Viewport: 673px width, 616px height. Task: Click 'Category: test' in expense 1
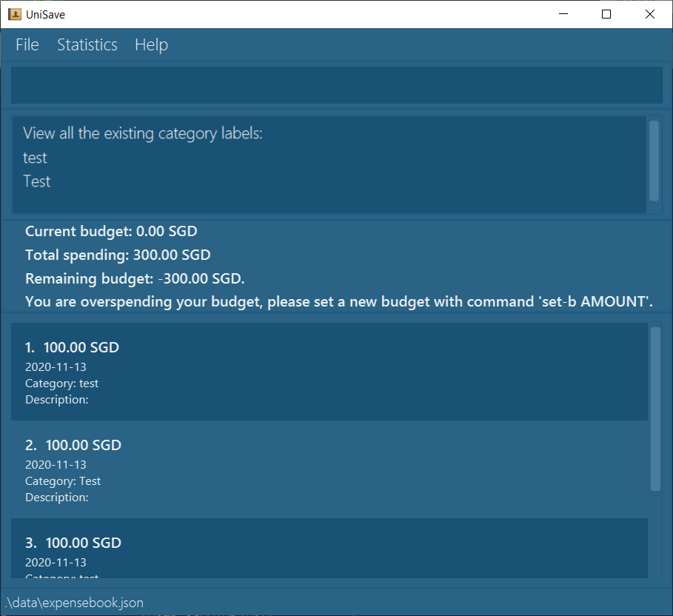click(61, 384)
